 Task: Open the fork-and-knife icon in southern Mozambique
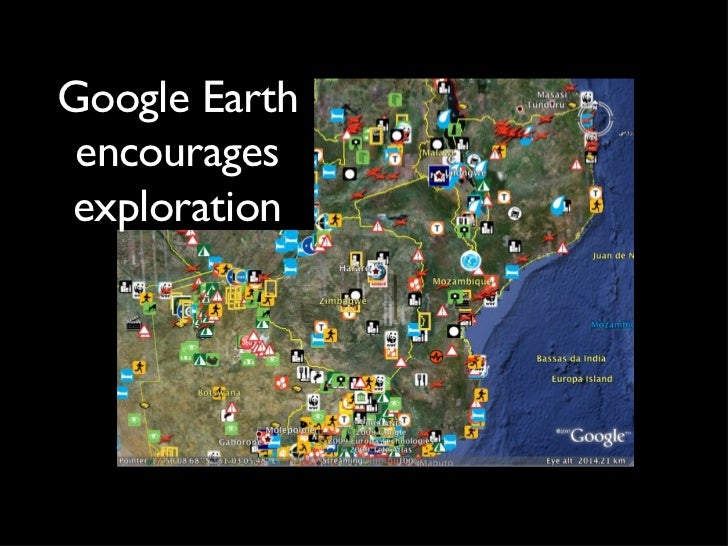pyautogui.click(x=422, y=380)
